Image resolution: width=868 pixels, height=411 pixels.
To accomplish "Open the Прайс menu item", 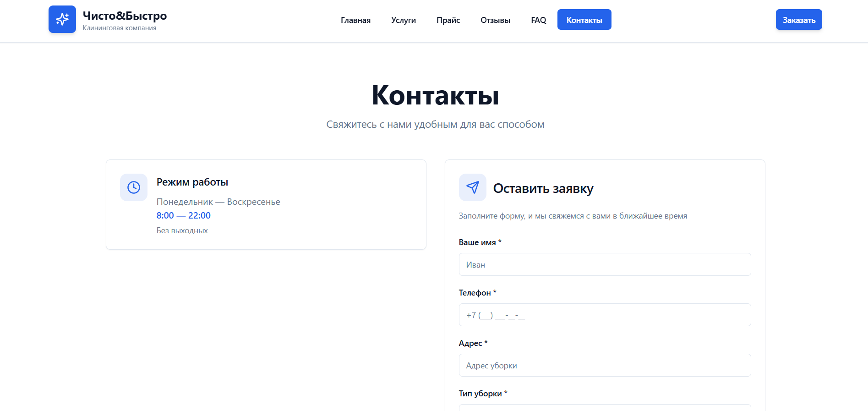I will 448,20.
